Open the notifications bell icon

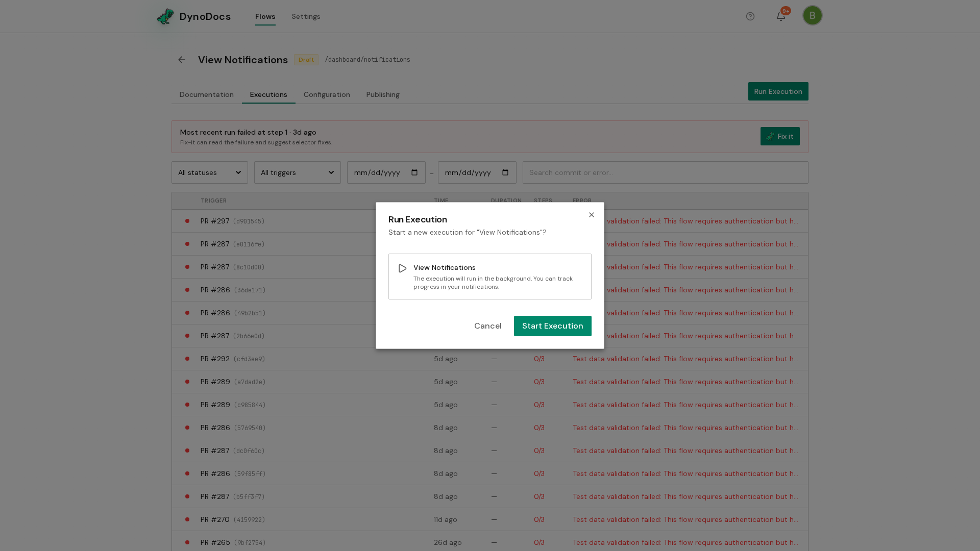click(x=781, y=16)
